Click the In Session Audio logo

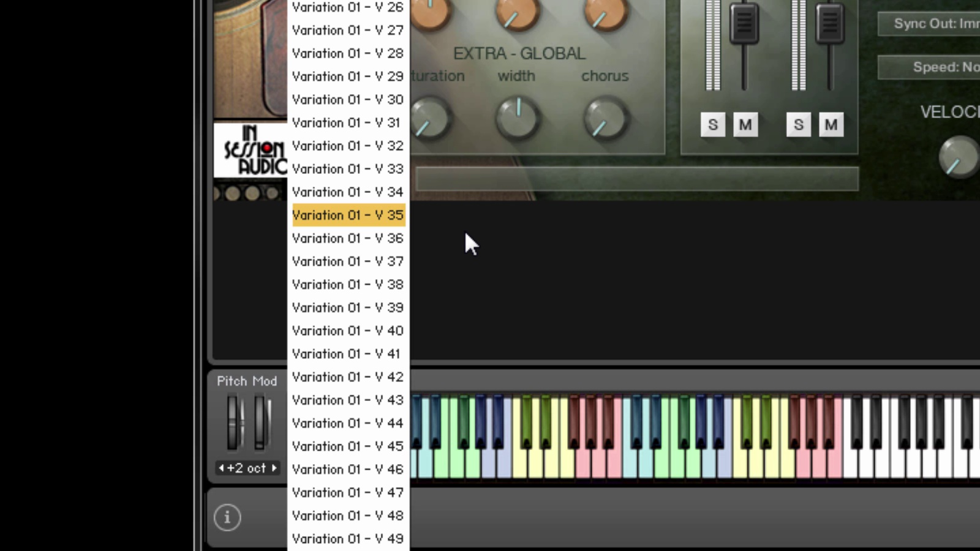[251, 151]
